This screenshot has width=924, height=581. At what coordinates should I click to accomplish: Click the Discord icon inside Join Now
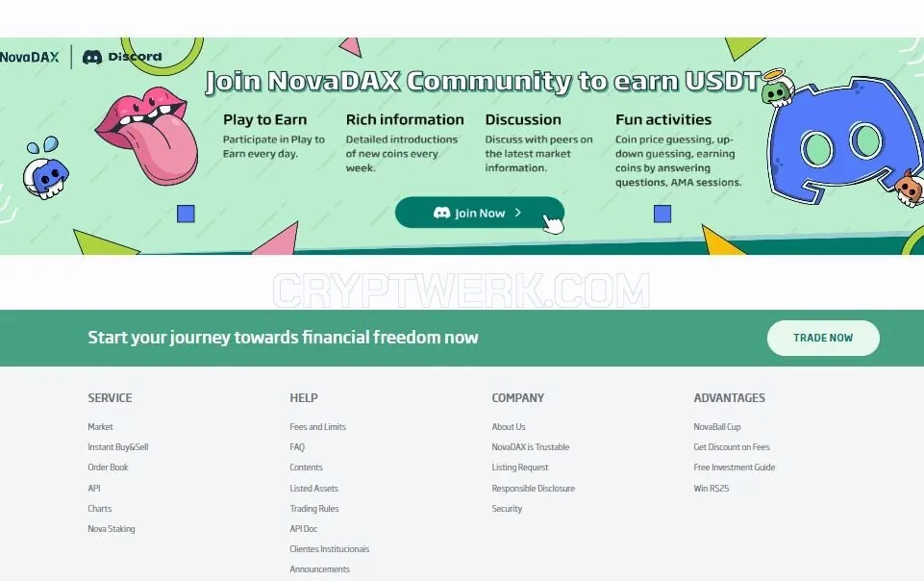[x=442, y=213]
